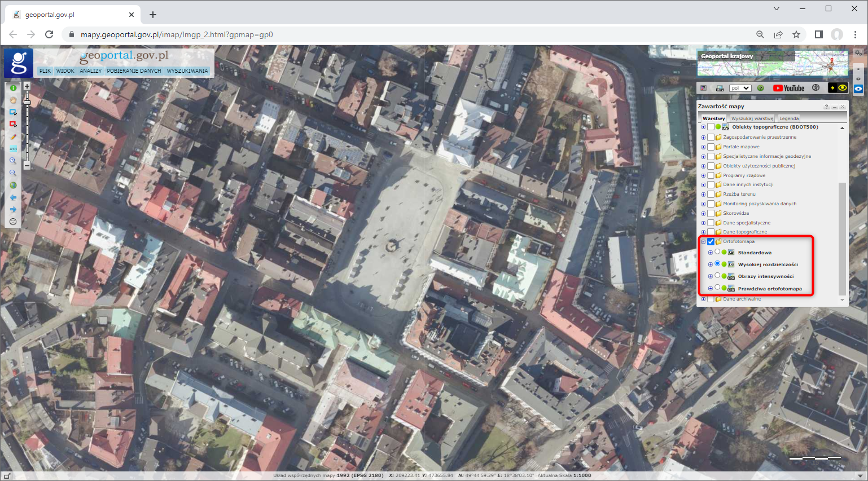Click the zoom slider plus button

point(27,86)
